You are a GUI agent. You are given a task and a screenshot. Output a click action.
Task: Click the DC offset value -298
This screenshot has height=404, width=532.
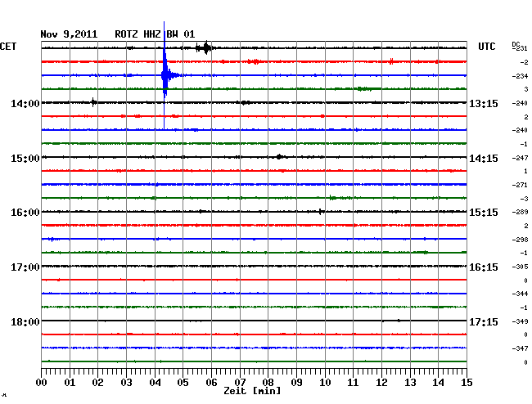[520, 240]
